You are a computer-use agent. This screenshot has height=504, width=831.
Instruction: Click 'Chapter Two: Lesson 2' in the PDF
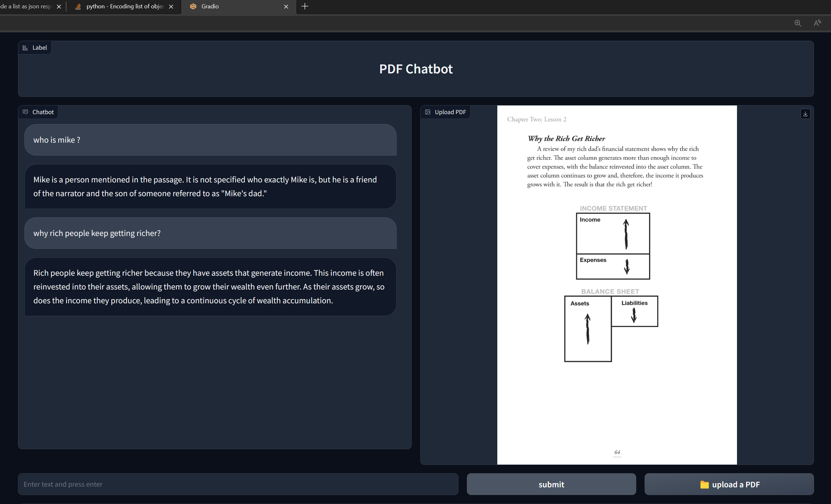click(x=536, y=119)
